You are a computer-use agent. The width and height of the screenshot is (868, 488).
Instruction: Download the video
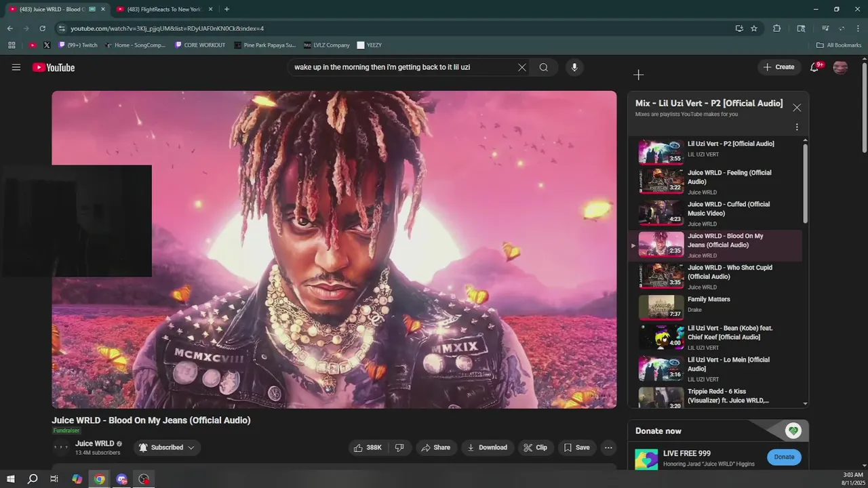488,447
